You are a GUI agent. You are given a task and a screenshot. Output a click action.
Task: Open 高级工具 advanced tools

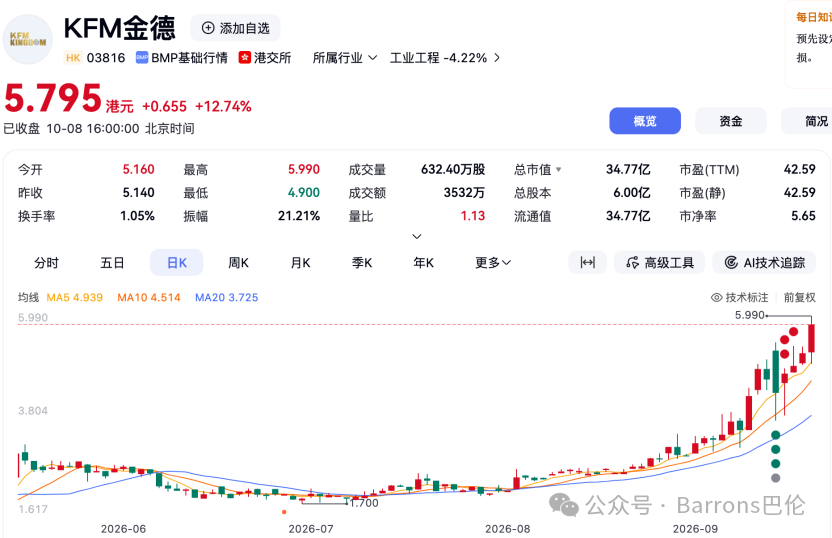click(x=660, y=263)
